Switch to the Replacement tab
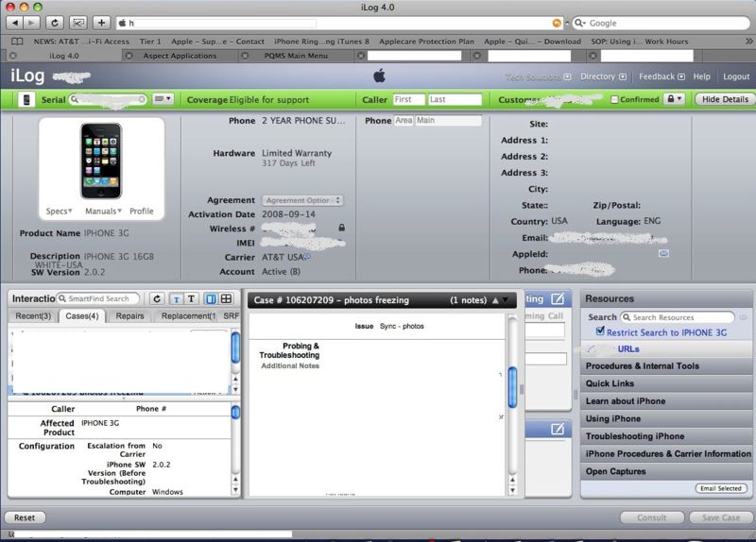The image size is (756, 542). coord(188,316)
